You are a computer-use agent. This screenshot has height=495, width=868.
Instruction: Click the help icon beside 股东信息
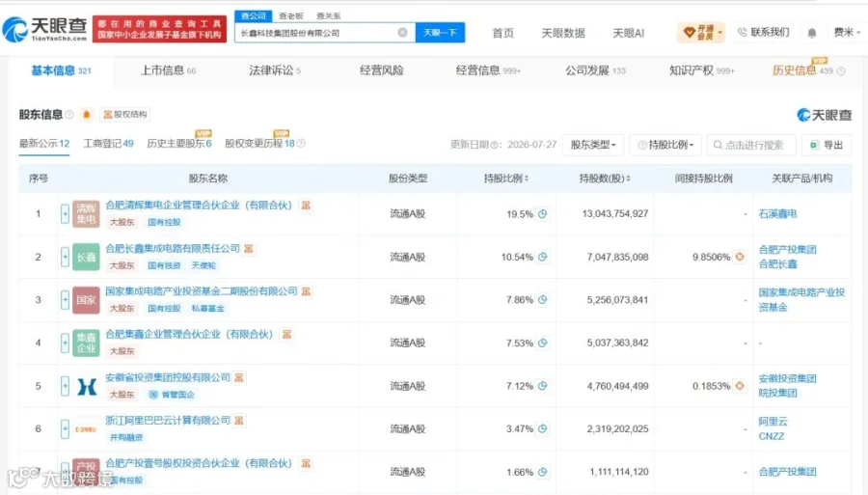69,115
